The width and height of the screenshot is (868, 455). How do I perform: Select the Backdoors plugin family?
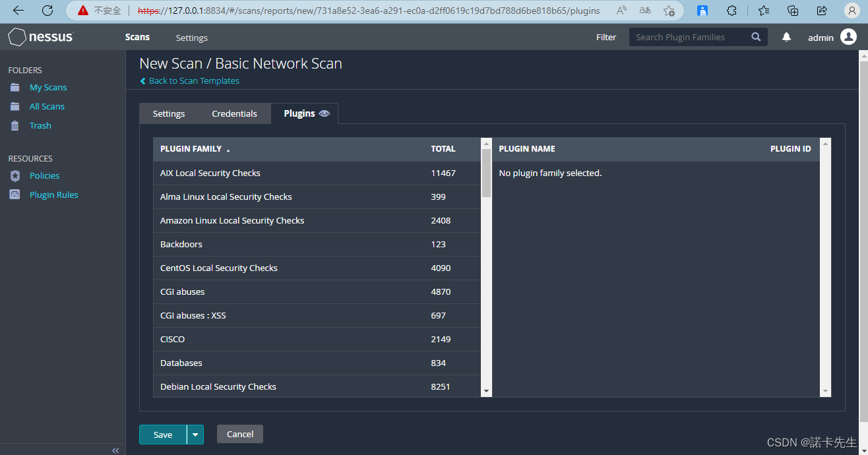[317, 245]
